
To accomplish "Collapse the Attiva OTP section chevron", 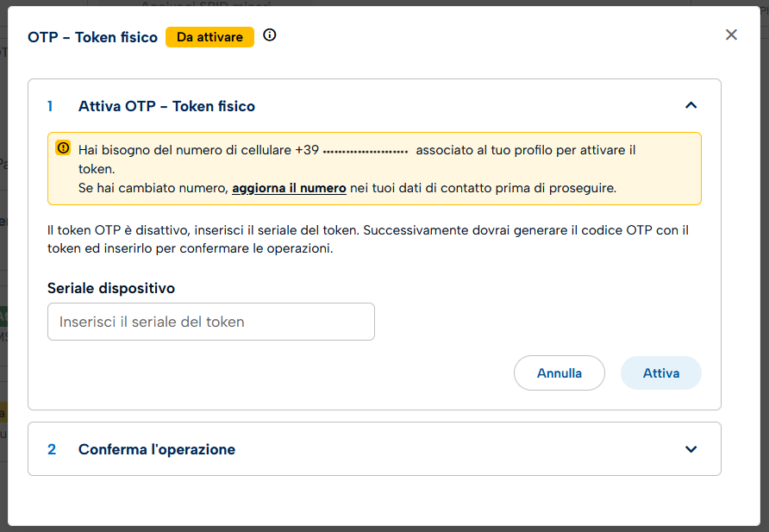I will pos(691,105).
